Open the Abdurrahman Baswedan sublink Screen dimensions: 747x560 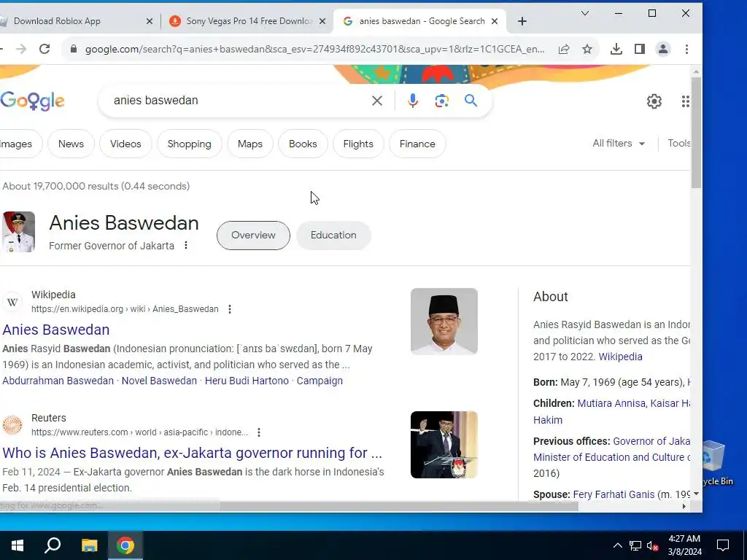point(58,381)
